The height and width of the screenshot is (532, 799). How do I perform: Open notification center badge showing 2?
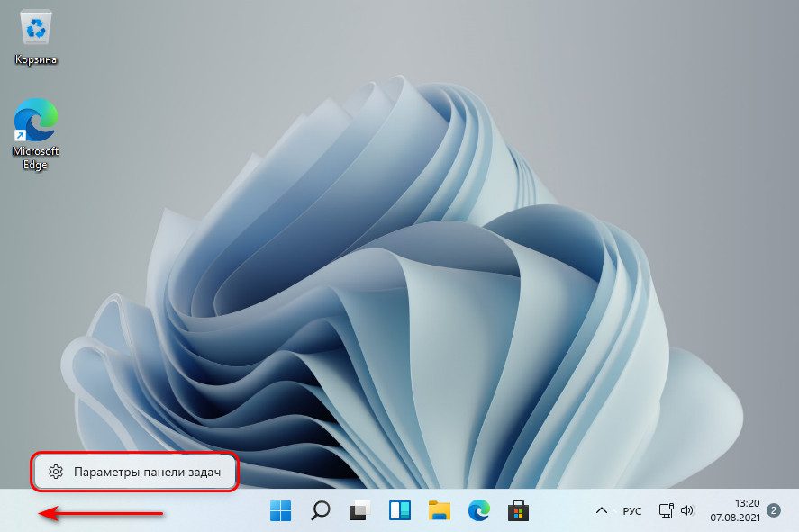point(774,510)
